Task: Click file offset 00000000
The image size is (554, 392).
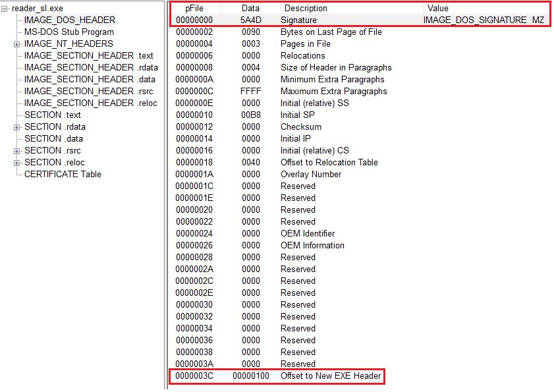Action: click(194, 20)
